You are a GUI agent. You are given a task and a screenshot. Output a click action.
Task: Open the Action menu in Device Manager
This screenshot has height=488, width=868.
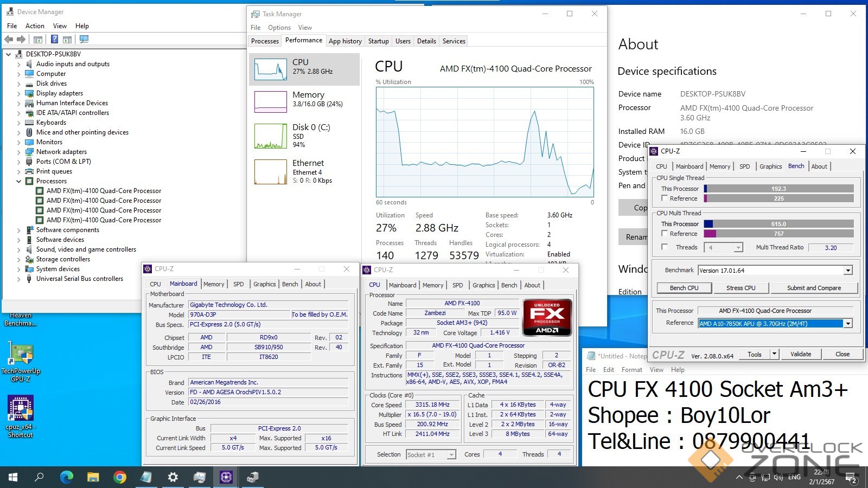tap(35, 26)
